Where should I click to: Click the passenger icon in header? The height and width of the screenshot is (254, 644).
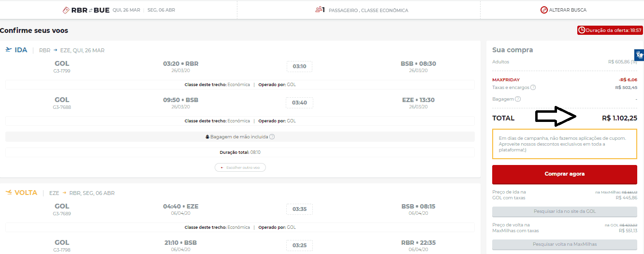(x=318, y=10)
